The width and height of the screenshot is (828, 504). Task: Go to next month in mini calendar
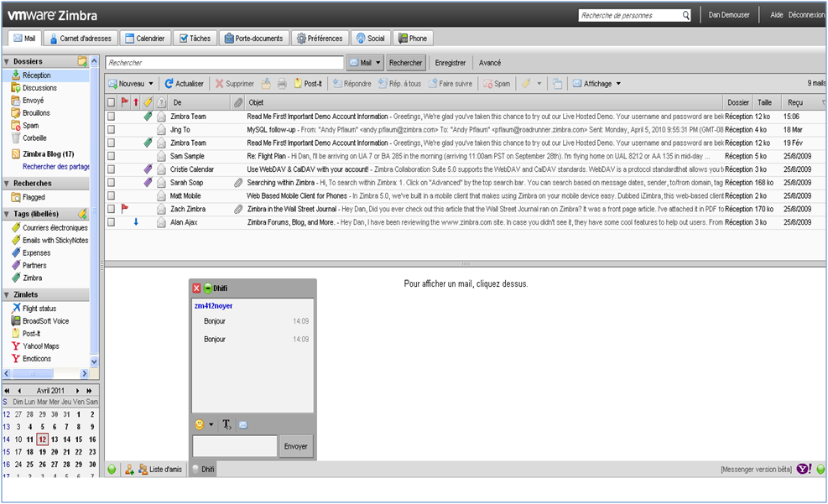77,391
